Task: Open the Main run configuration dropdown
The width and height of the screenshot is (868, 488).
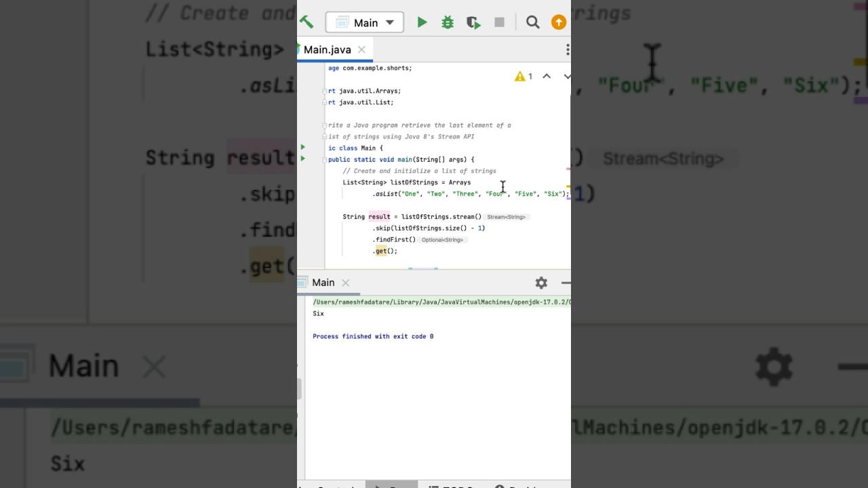Action: coord(365,22)
